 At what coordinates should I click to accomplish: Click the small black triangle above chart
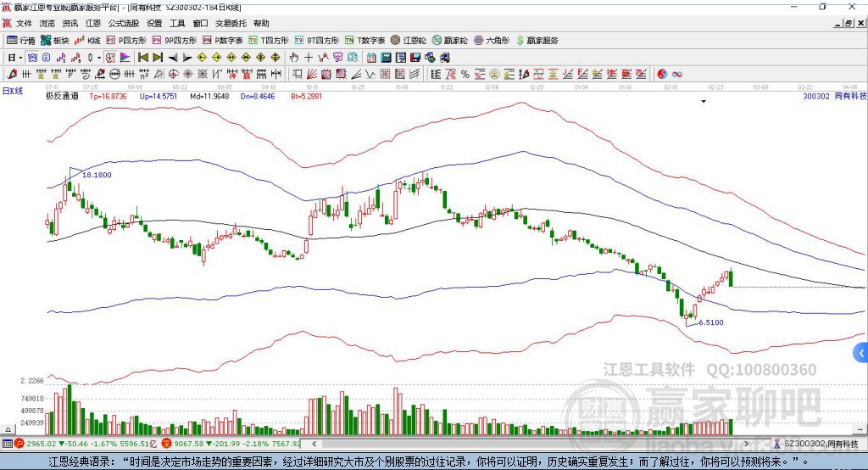click(704, 102)
